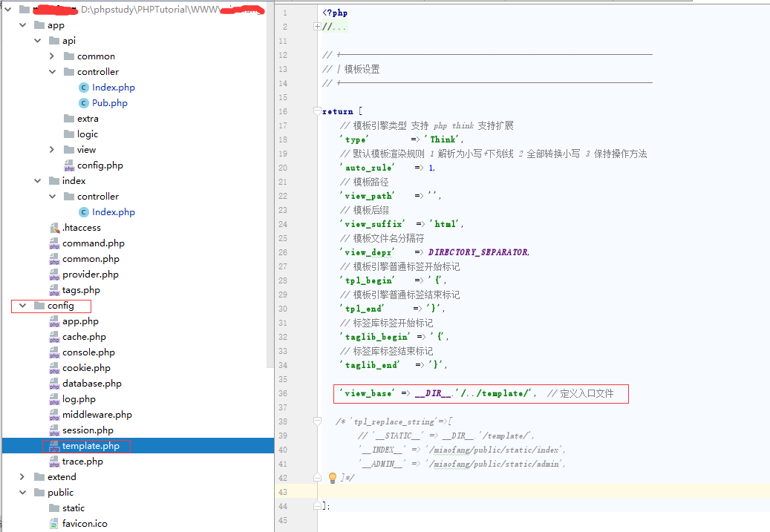Click the image icon beside favicon.ico
This screenshot has width=770, height=532.
click(x=56, y=523)
